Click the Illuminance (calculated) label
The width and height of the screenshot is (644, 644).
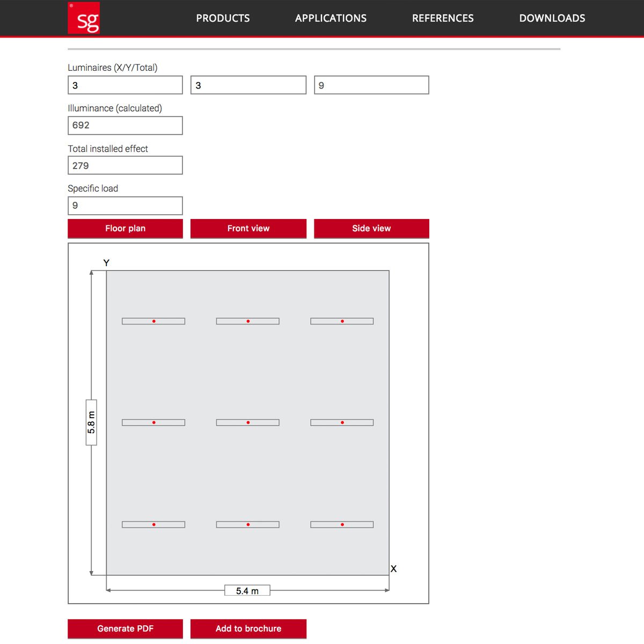click(115, 108)
